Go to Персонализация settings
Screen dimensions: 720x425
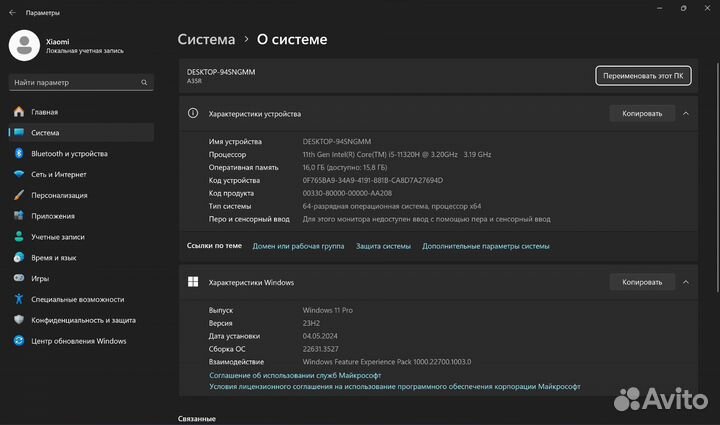click(x=81, y=195)
